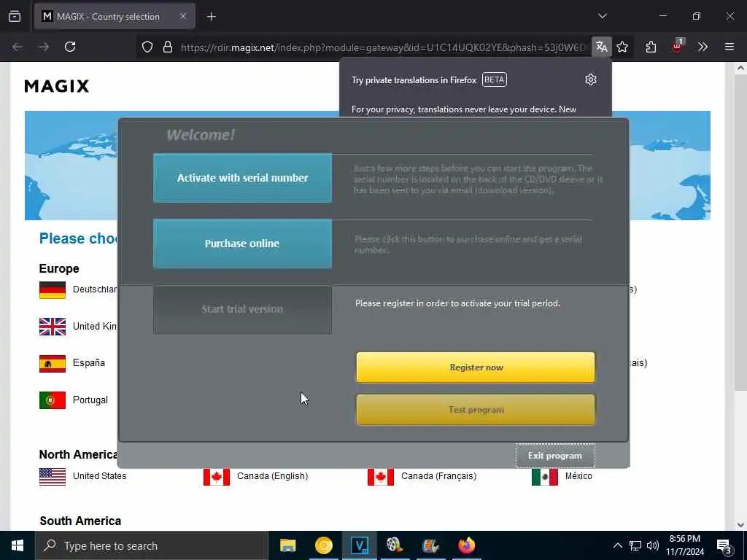
Task: Select MAGIX - Country selection tab
Action: 115,17
